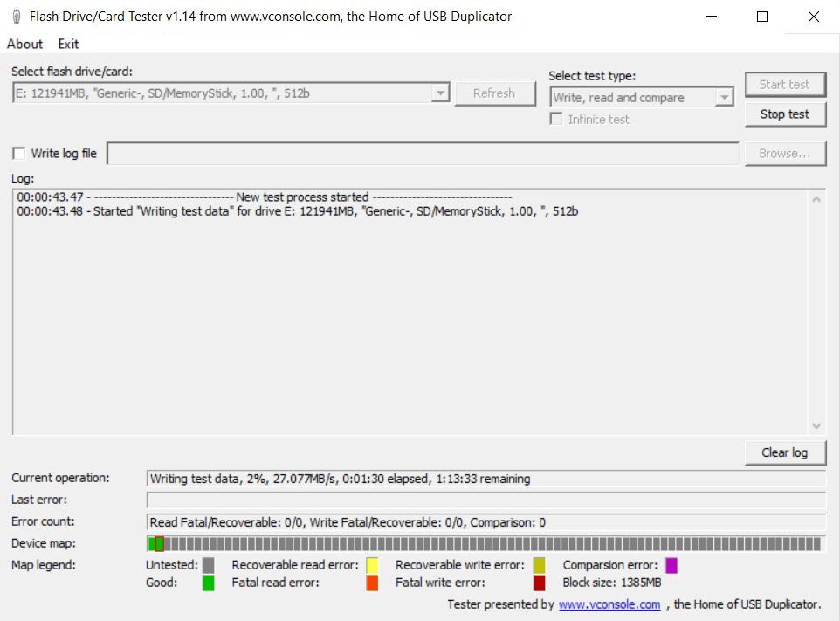Expand test type dropdown arrow
Screen dimensions: 840x621
tap(724, 98)
